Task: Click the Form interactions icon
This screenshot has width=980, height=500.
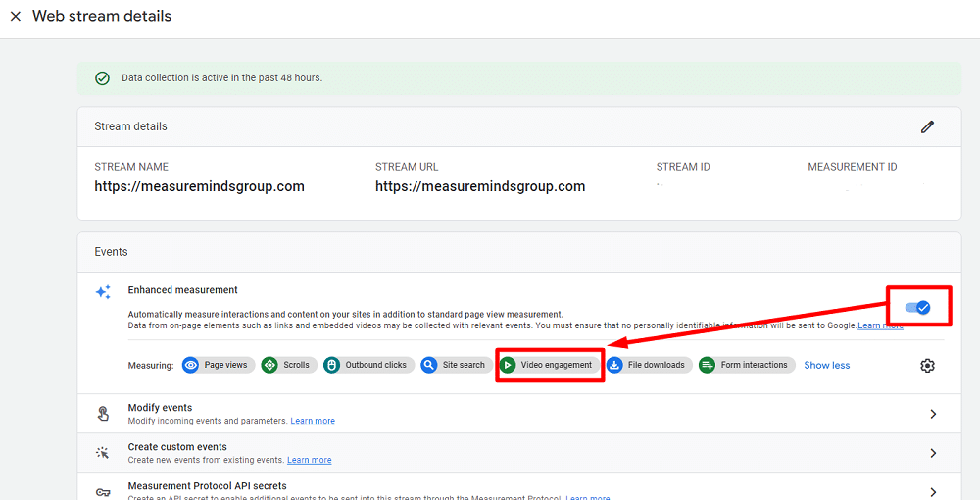Action: tap(708, 365)
